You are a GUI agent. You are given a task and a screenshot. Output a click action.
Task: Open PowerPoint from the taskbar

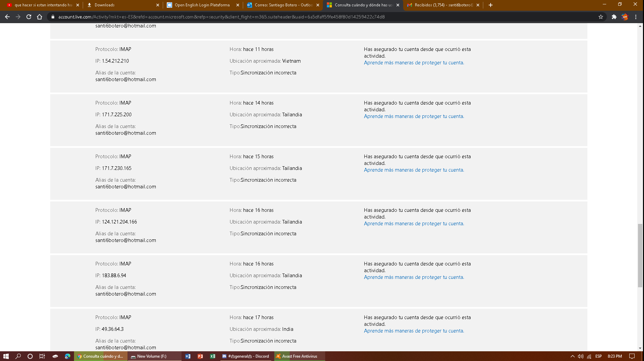coord(200,356)
